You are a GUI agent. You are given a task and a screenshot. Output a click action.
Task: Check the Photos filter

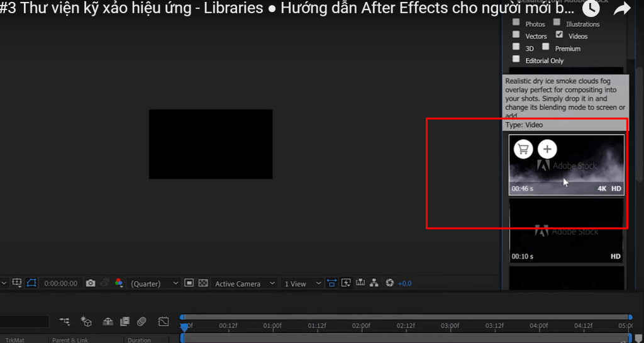pos(516,22)
